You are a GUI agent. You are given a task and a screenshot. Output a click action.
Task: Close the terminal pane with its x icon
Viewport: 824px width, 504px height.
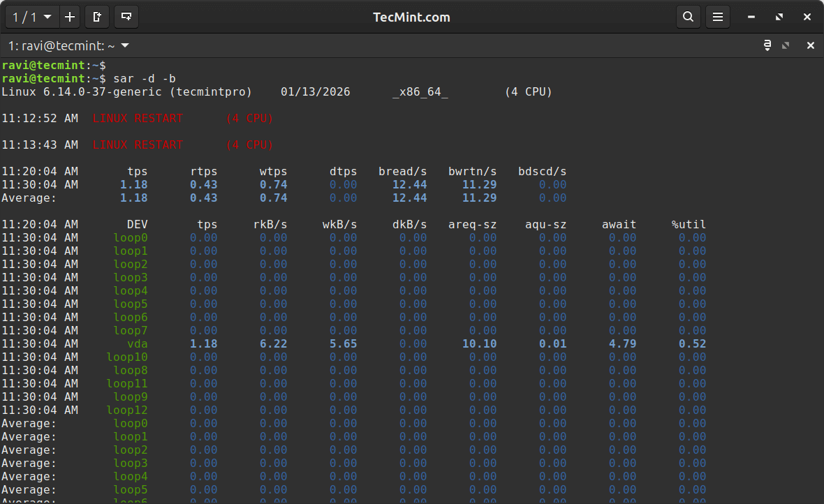(809, 45)
